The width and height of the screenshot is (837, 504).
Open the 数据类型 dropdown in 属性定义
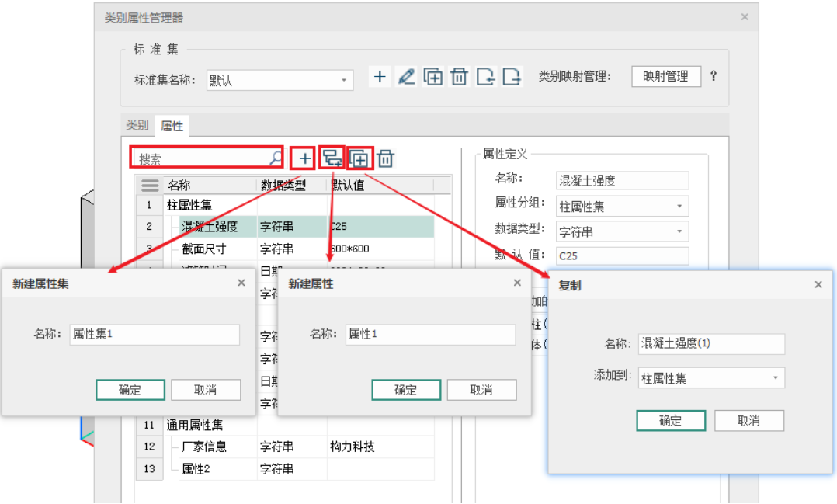622,231
